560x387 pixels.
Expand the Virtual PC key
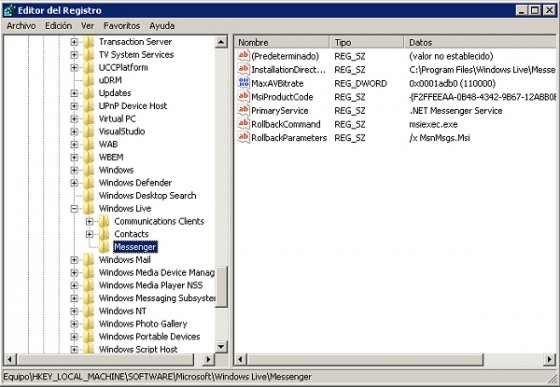pyautogui.click(x=74, y=119)
